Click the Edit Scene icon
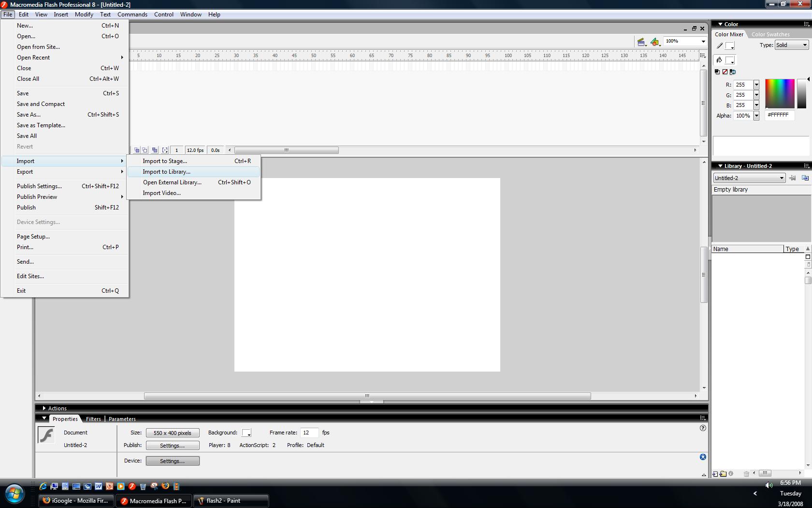The width and height of the screenshot is (812, 508). tap(641, 42)
